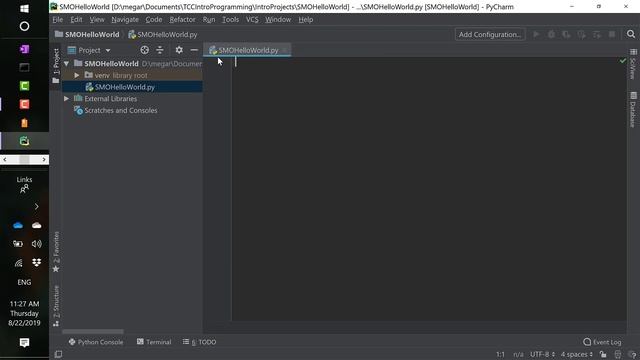Image resolution: width=640 pixels, height=360 pixels.
Task: Click the OneNote purple taskbar icon
Action: click(x=24, y=49)
